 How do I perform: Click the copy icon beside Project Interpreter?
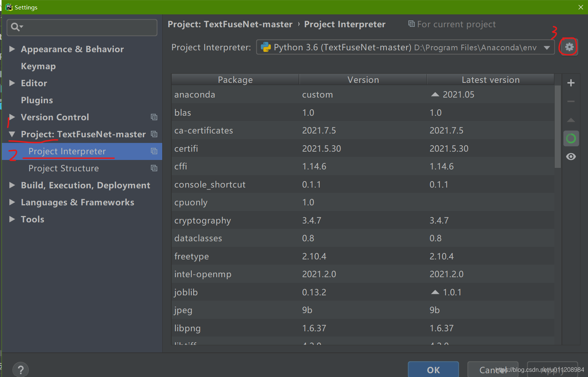[x=154, y=151]
